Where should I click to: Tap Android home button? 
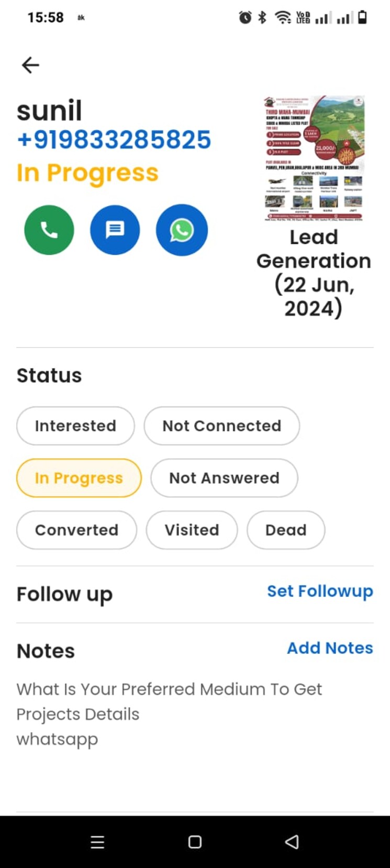point(195,842)
